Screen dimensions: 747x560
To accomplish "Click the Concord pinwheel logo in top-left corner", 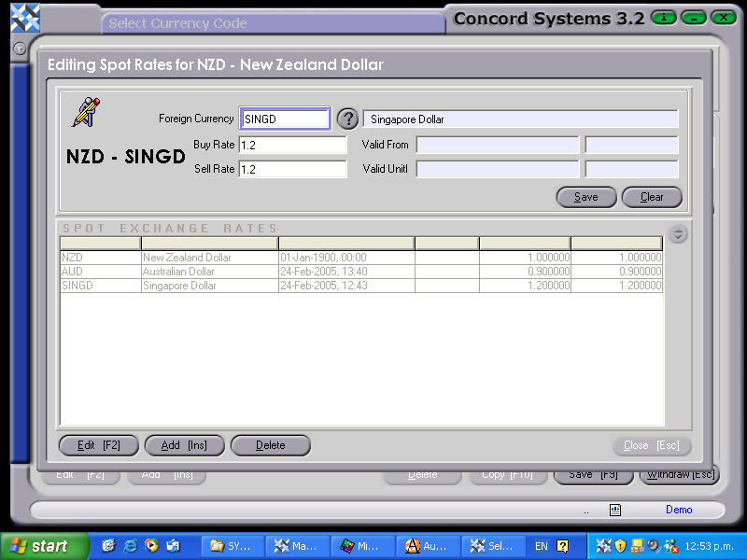I will click(x=23, y=16).
